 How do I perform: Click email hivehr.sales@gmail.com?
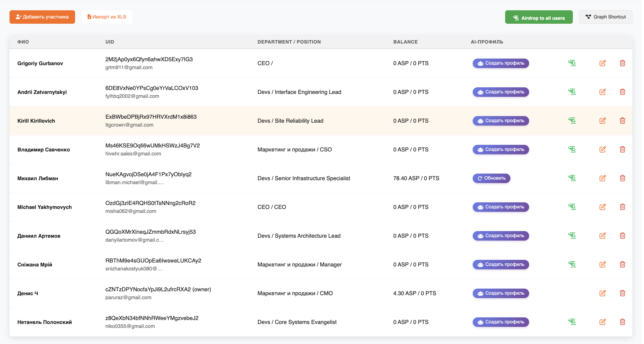(133, 154)
